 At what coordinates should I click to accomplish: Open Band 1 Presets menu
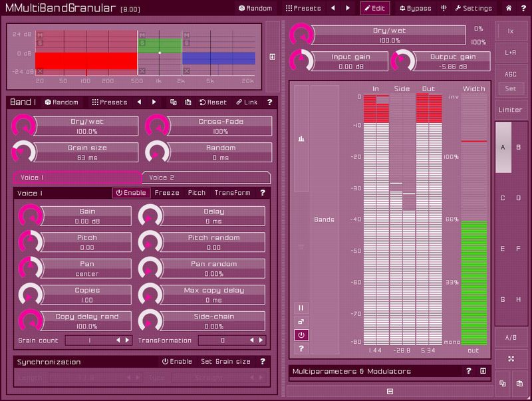[109, 102]
